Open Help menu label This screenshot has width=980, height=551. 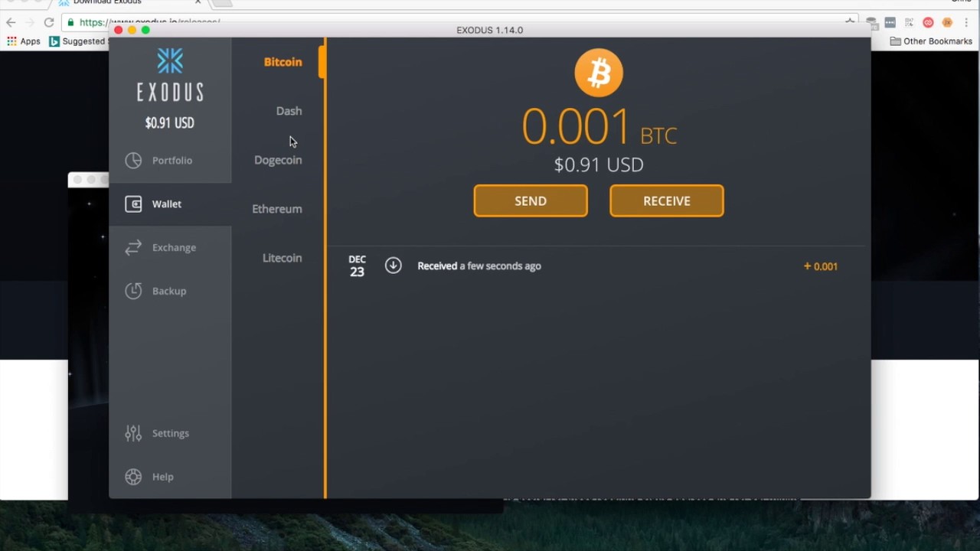(x=162, y=477)
